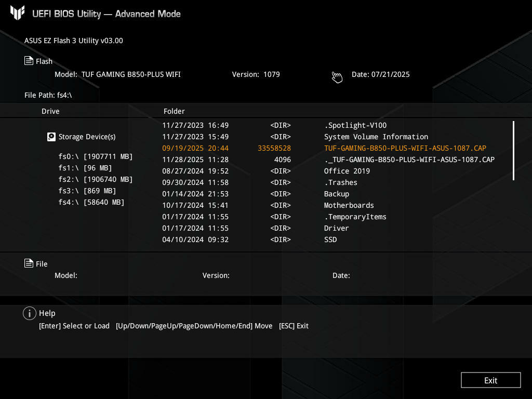Image resolution: width=532 pixels, height=399 pixels.
Task: Open the Driver directory
Action: point(336,228)
